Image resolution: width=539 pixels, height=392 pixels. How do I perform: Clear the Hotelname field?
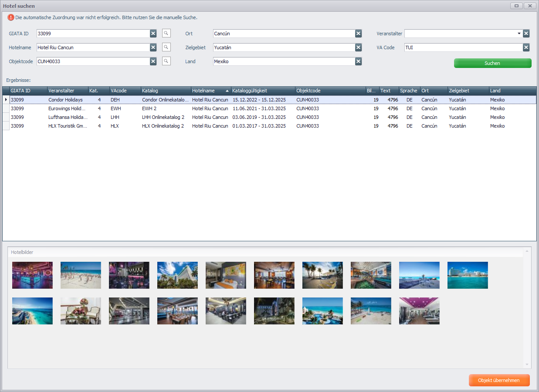[153, 47]
